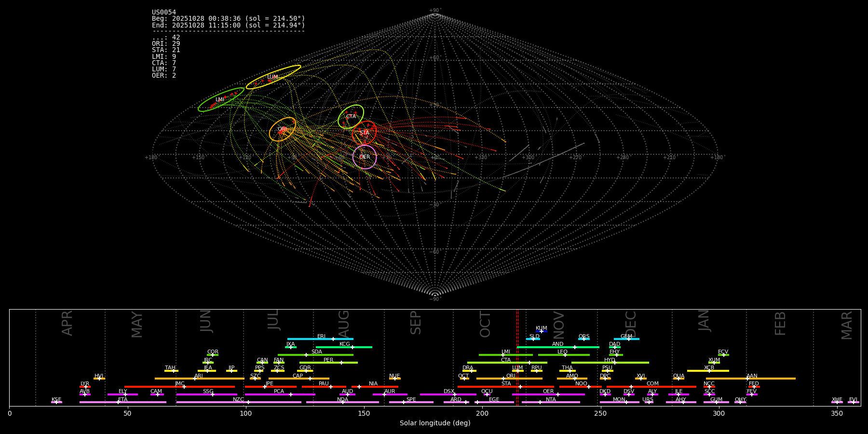Click the AUG month label in timeline
Image resolution: width=868 pixels, height=434 pixels.
344,324
